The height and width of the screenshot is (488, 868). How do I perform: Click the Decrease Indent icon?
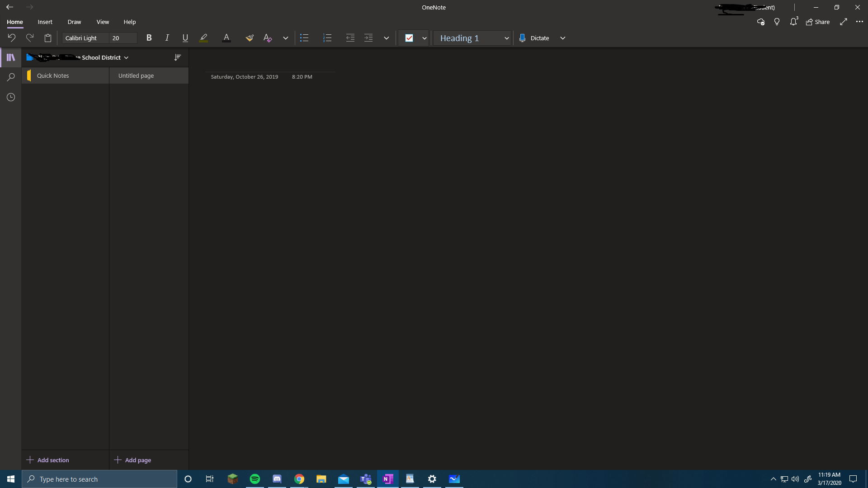click(350, 38)
